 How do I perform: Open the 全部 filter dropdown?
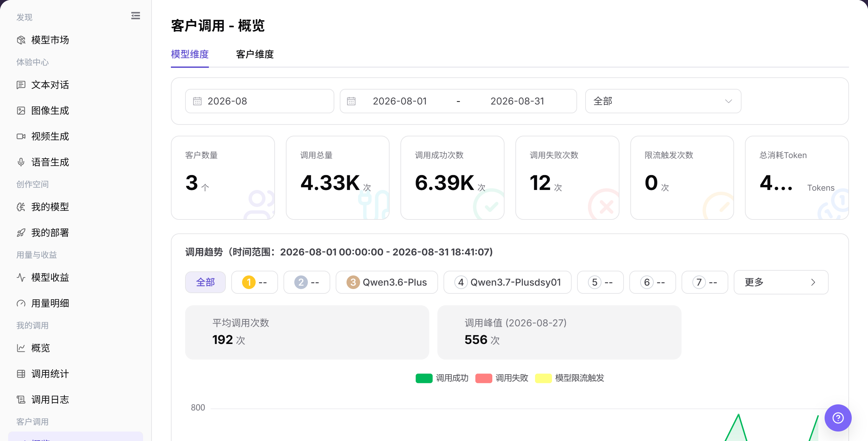point(663,101)
